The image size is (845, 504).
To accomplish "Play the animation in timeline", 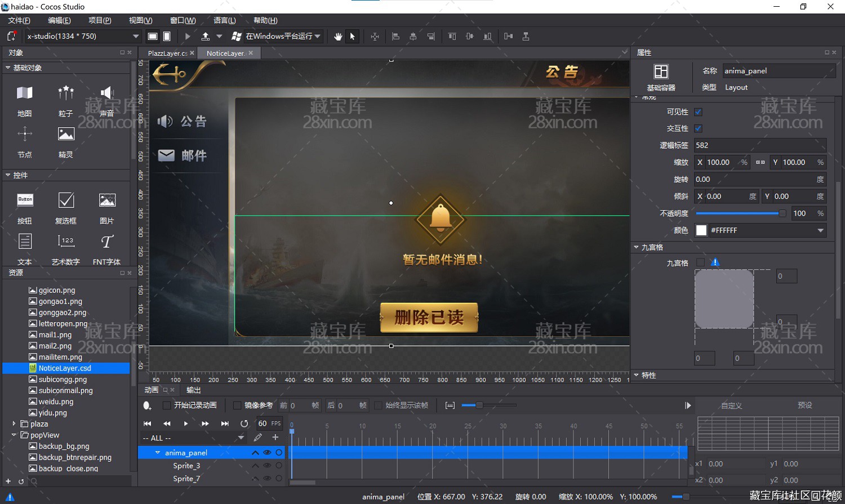I will tap(186, 423).
